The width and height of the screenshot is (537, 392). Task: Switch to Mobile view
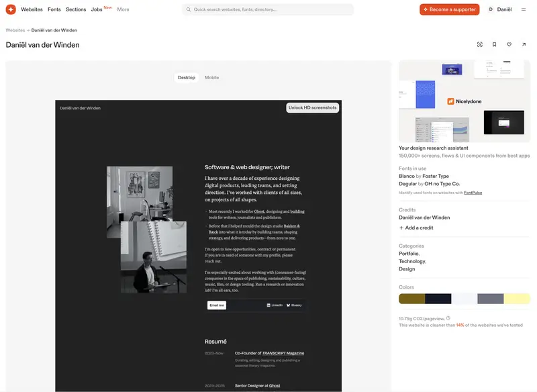pyautogui.click(x=213, y=77)
